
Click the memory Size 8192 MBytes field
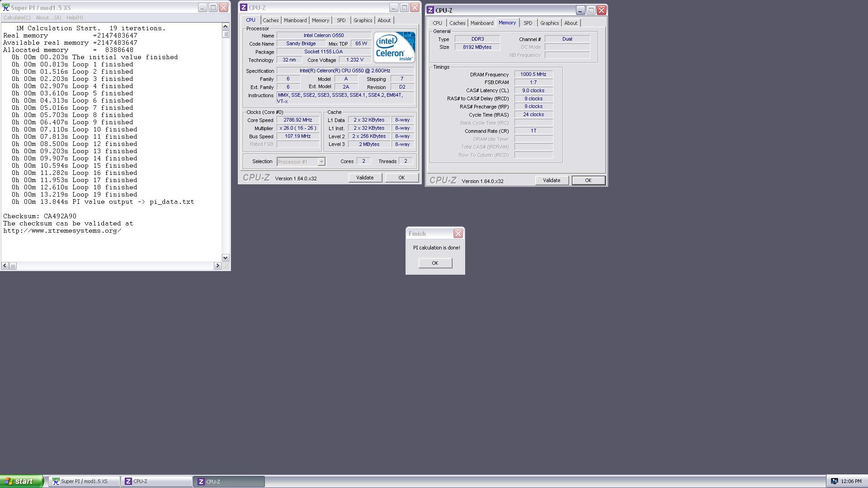point(477,47)
